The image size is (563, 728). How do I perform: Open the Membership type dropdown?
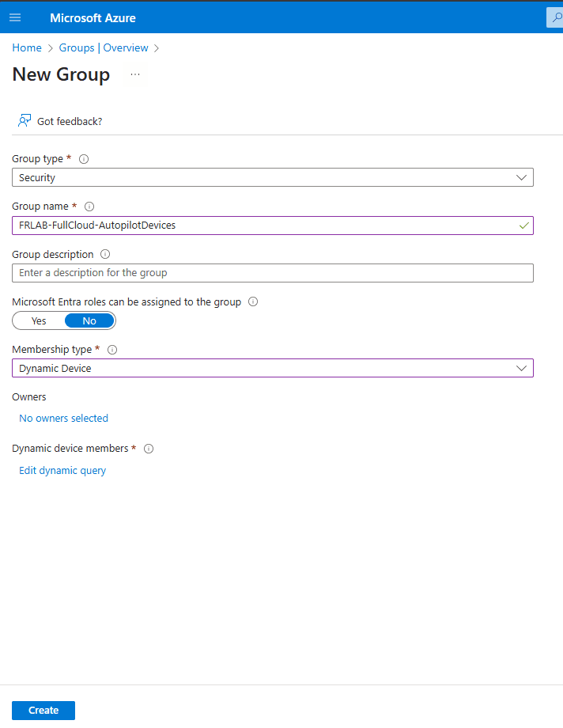click(273, 368)
